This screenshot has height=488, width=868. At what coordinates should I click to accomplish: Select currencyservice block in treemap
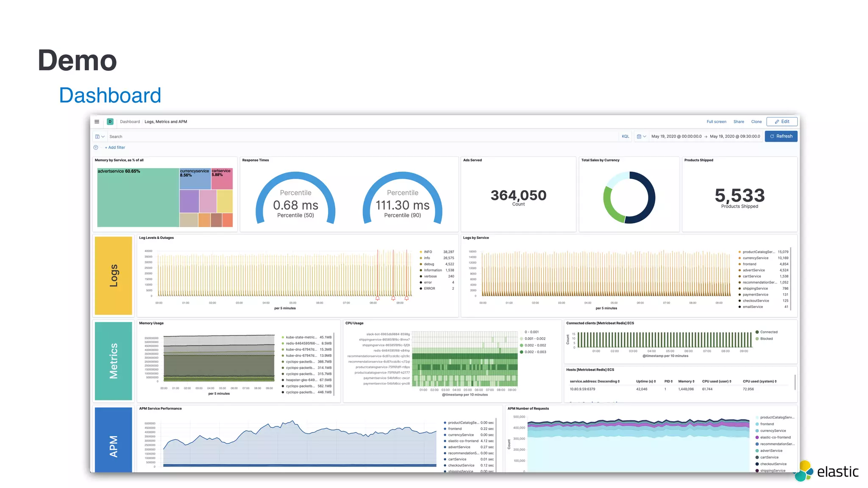pos(195,179)
